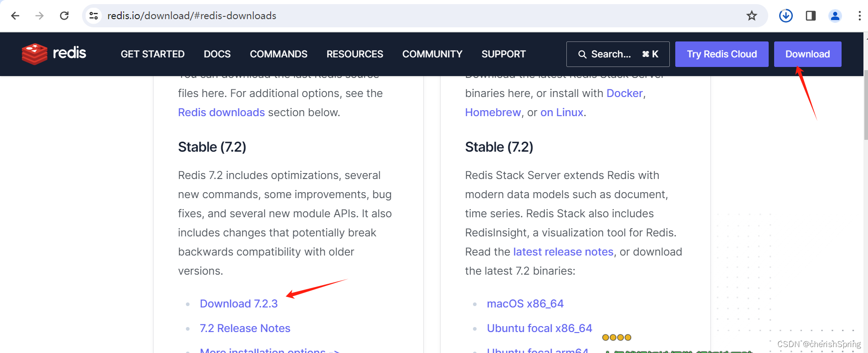This screenshot has height=353, width=868.
Task: Click the Try Redis Cloud button
Action: [x=722, y=54]
